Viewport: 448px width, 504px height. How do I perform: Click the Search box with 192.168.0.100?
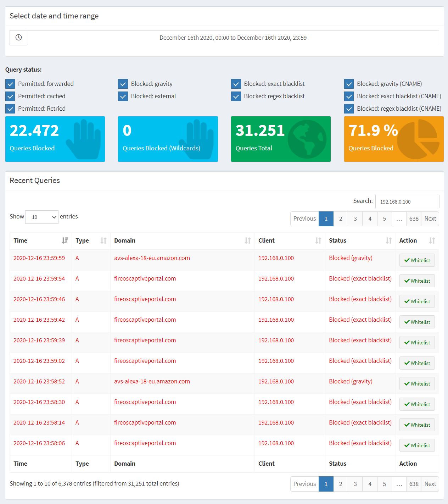[x=407, y=201]
